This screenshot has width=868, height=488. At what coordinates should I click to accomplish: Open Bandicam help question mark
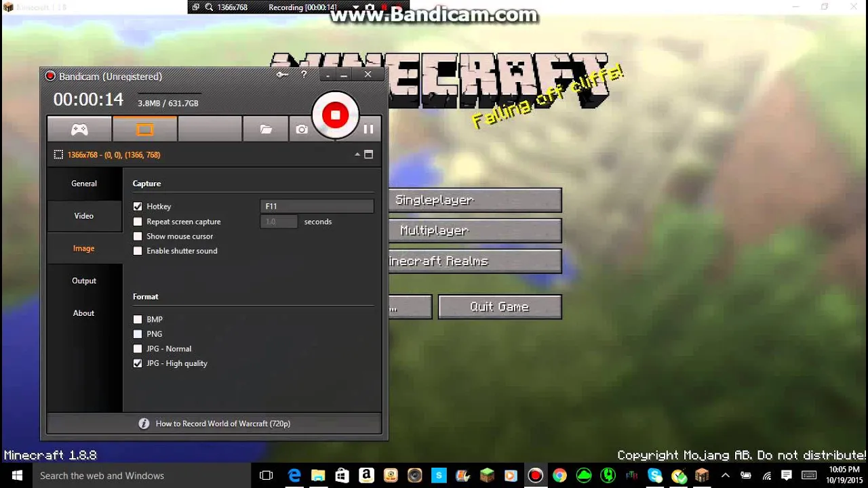point(304,75)
